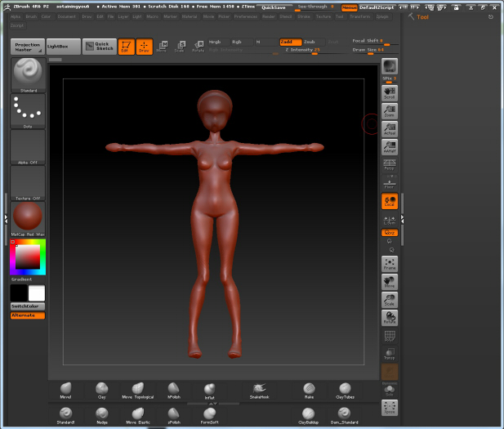
Task: Click the Alpha Off thumbnail
Action: click(x=28, y=147)
